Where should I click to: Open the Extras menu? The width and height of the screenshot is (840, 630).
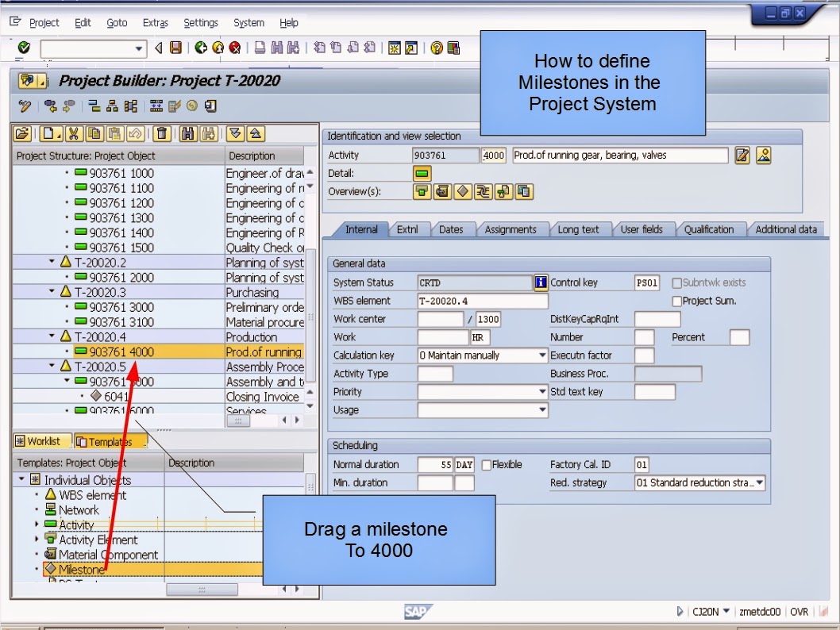155,22
